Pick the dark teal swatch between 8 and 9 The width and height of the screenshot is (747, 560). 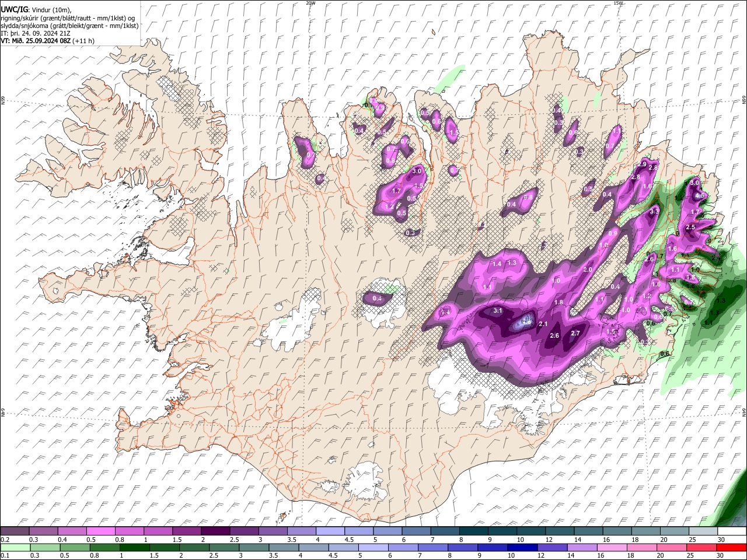pos(474,531)
